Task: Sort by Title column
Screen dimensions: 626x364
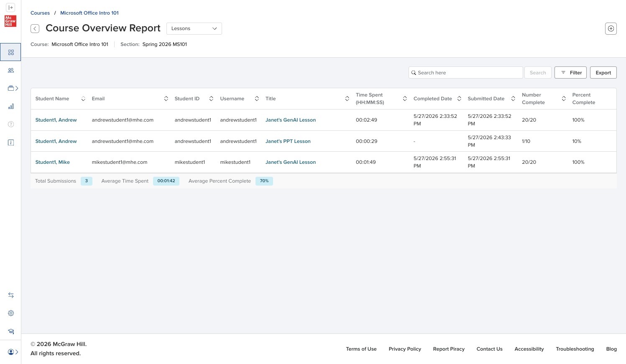Action: [x=347, y=99]
